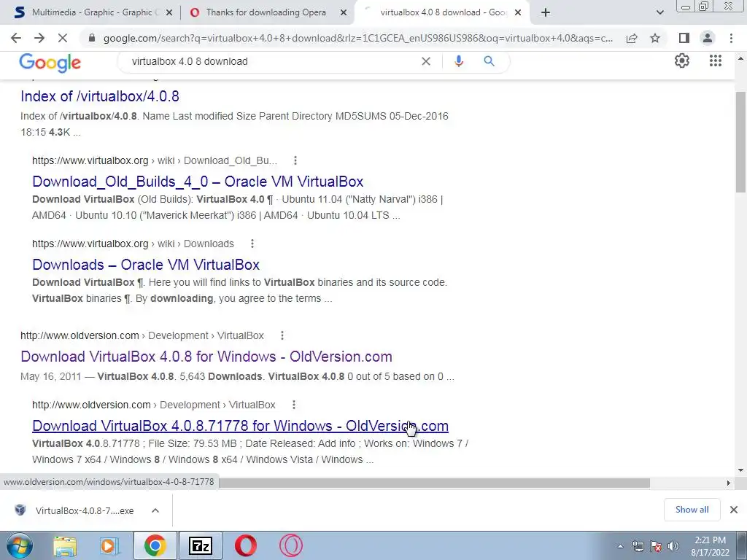The width and height of the screenshot is (747, 560).
Task: Open Download_Old_Builds_4_0 Oracle VM VirtualBox result
Action: pos(198,182)
